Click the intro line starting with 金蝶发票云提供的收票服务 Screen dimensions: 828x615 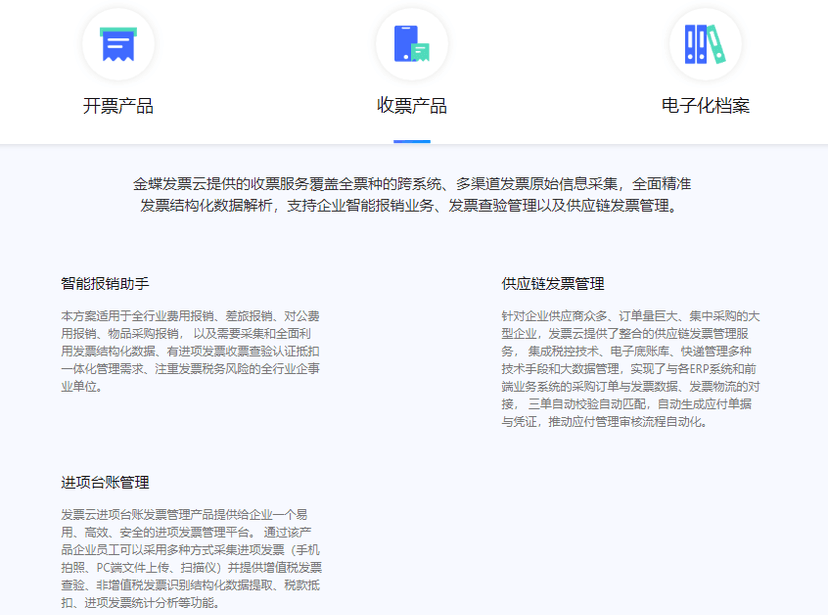(412, 184)
